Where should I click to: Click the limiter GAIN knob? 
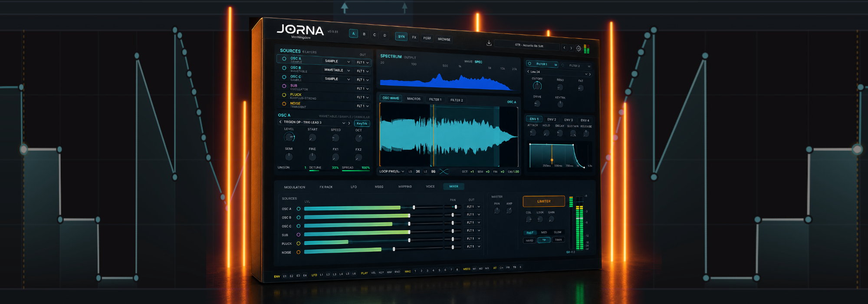click(551, 219)
